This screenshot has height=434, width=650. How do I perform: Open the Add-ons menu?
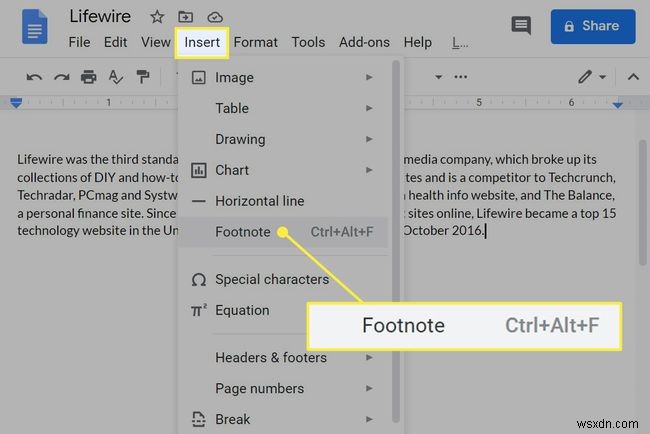364,42
